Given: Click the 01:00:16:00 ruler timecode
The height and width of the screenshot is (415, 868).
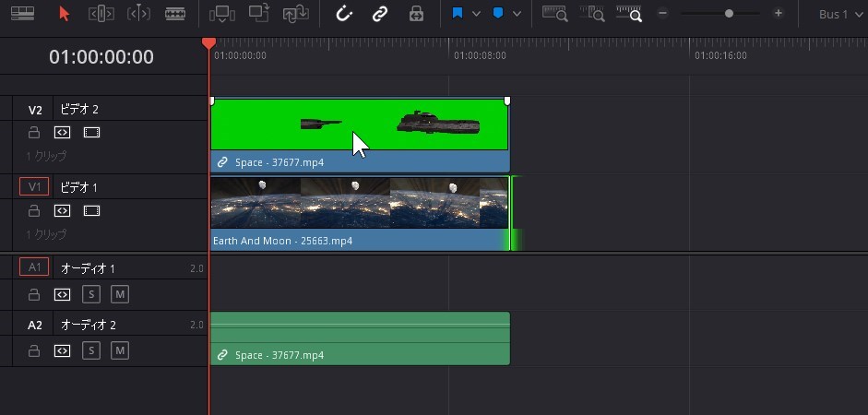Looking at the screenshot, I should click(x=720, y=55).
